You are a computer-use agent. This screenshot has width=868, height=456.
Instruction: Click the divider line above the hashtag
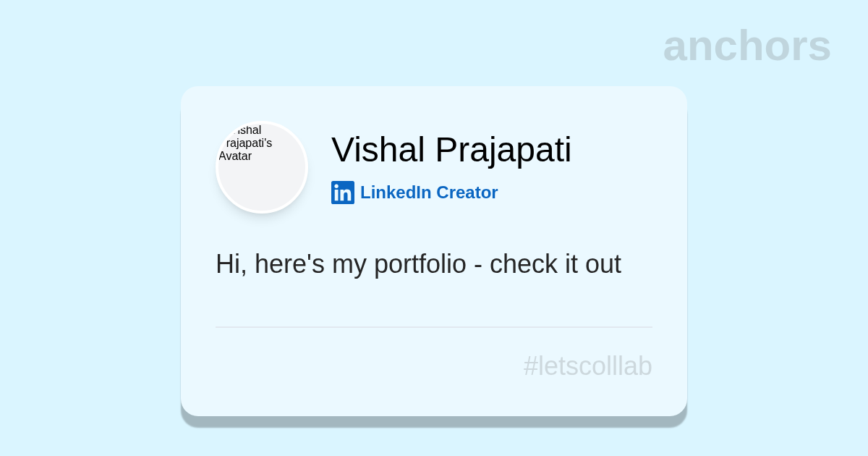(x=434, y=327)
